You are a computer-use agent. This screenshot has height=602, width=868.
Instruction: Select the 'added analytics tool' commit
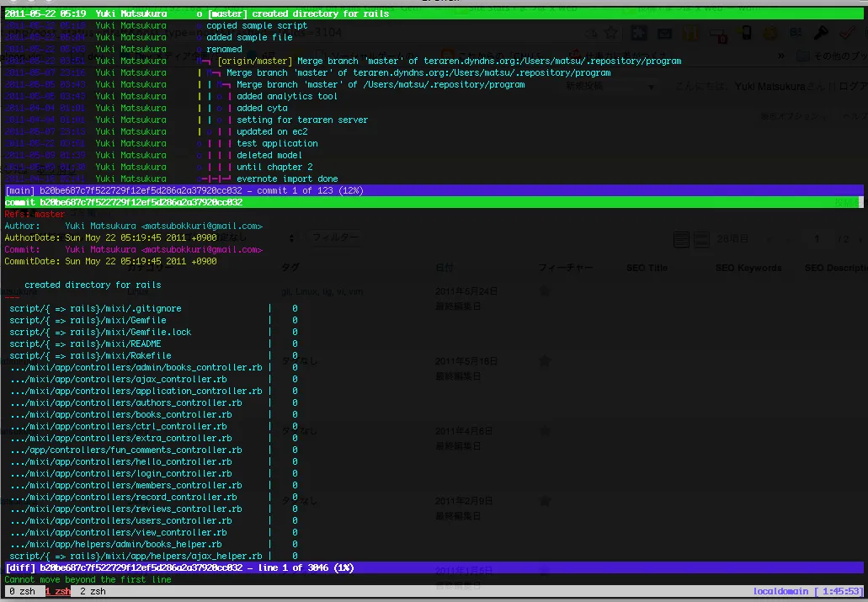point(286,96)
